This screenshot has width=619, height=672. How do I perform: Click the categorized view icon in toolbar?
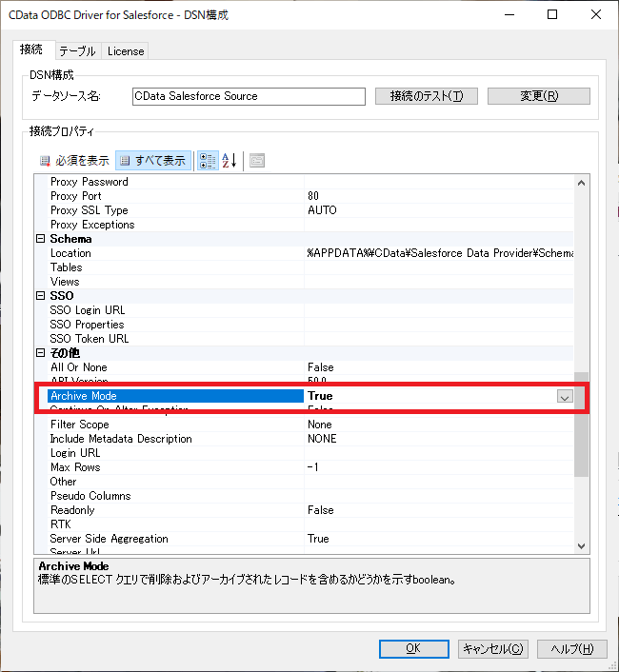pos(208,161)
